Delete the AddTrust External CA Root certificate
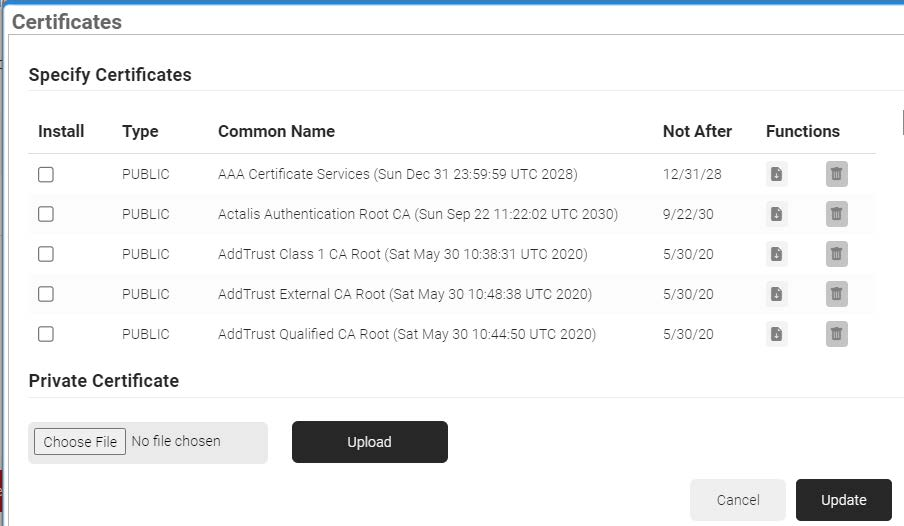Screen dimensions: 904x526 837,294
